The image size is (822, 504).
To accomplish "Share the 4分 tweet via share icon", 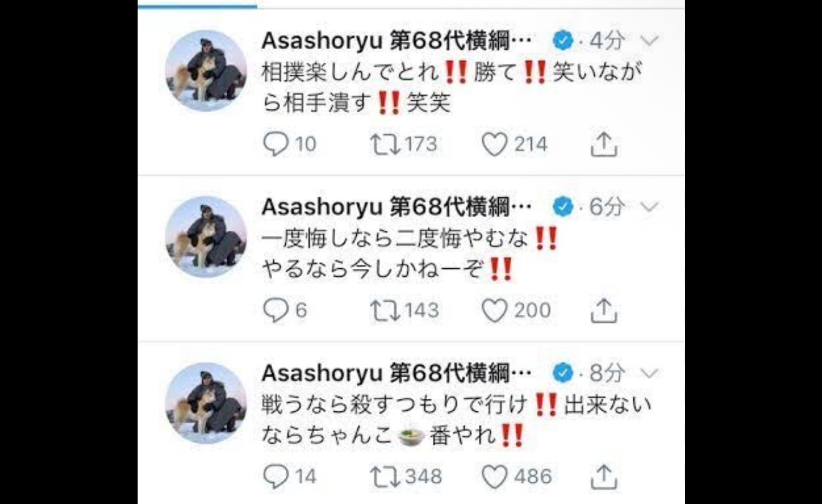I will [x=603, y=144].
